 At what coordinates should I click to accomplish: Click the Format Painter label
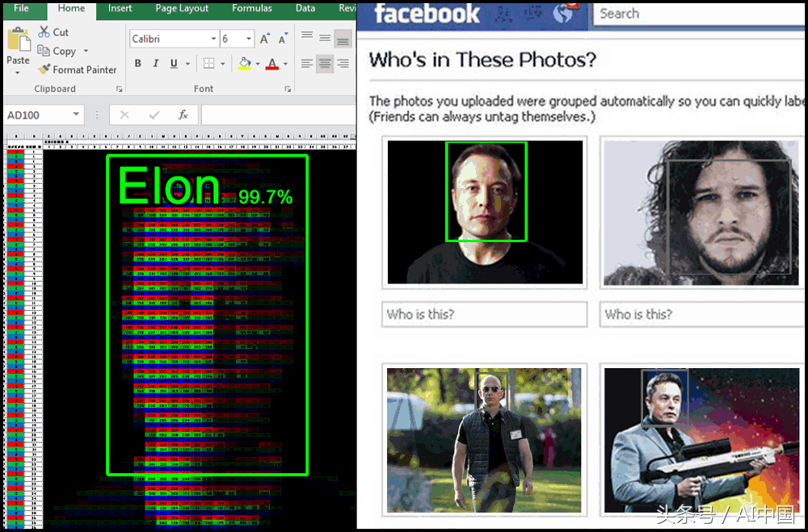(x=85, y=69)
